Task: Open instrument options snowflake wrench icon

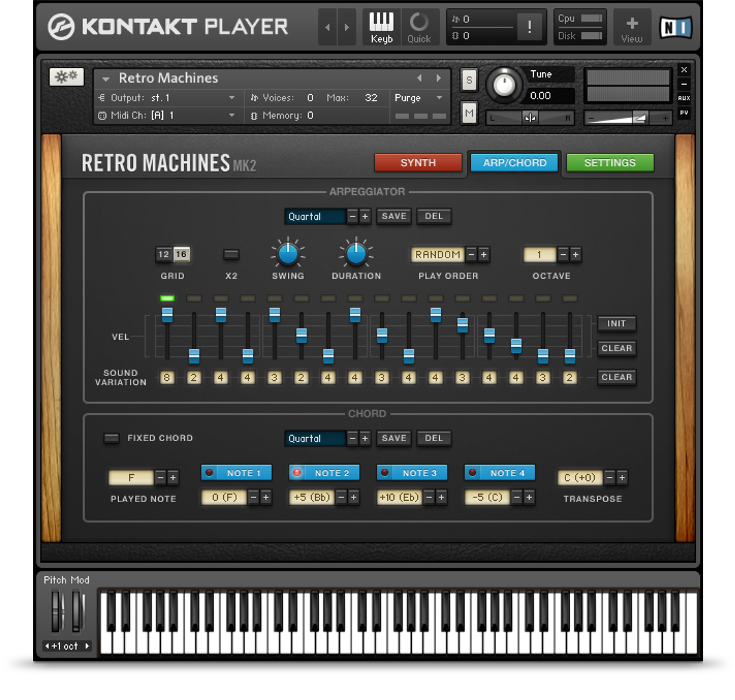Action: 67,76
